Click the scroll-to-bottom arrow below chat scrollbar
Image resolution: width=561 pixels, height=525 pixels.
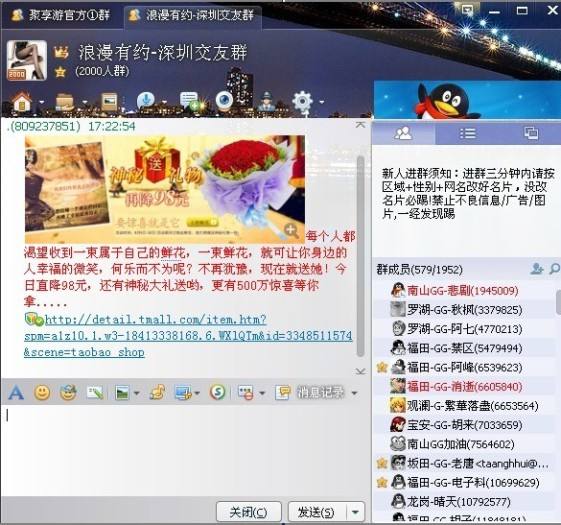360,371
